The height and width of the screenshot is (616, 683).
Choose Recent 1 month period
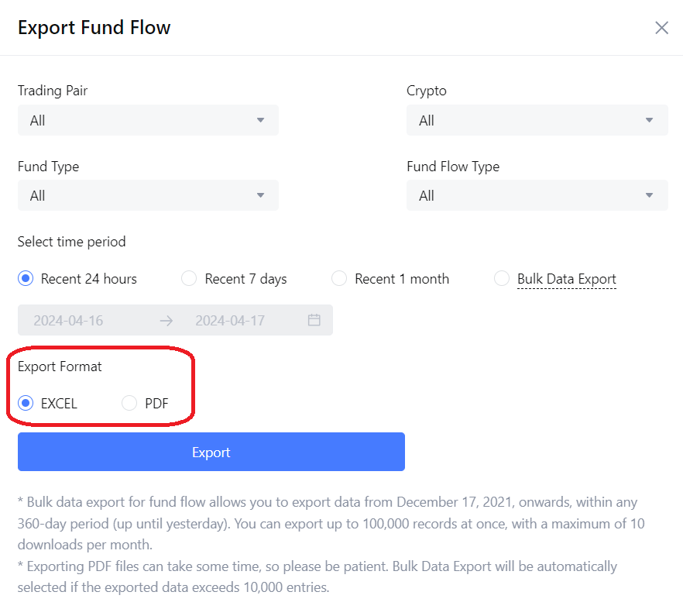tap(339, 279)
